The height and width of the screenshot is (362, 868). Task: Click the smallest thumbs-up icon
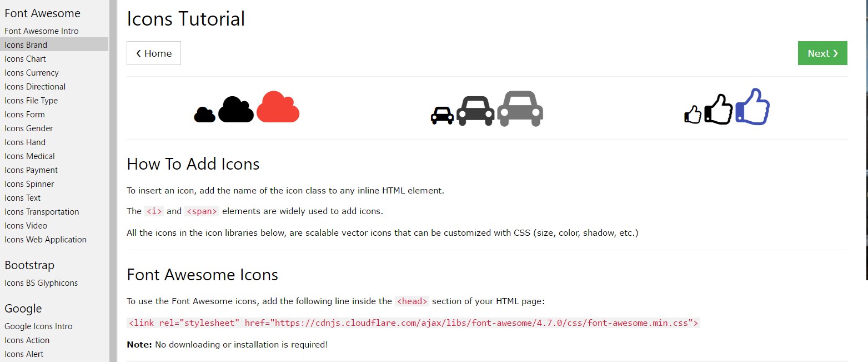tap(693, 115)
